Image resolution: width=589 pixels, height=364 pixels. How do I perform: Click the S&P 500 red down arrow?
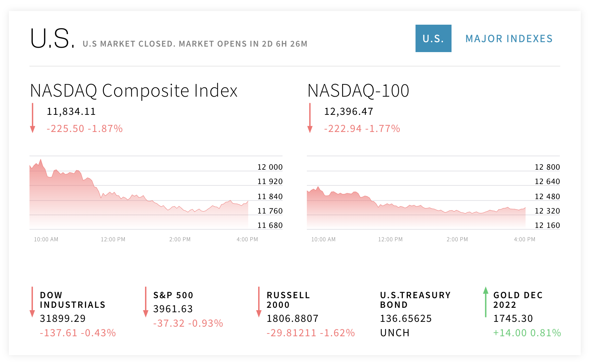(x=146, y=302)
